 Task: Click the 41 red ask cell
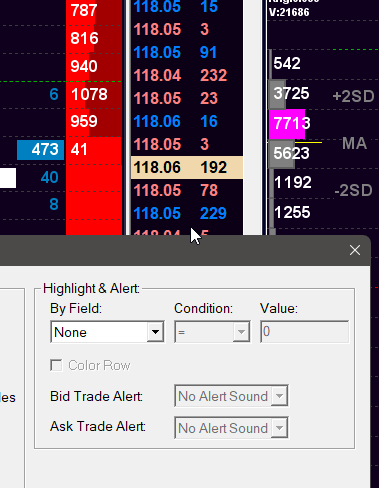pos(94,150)
